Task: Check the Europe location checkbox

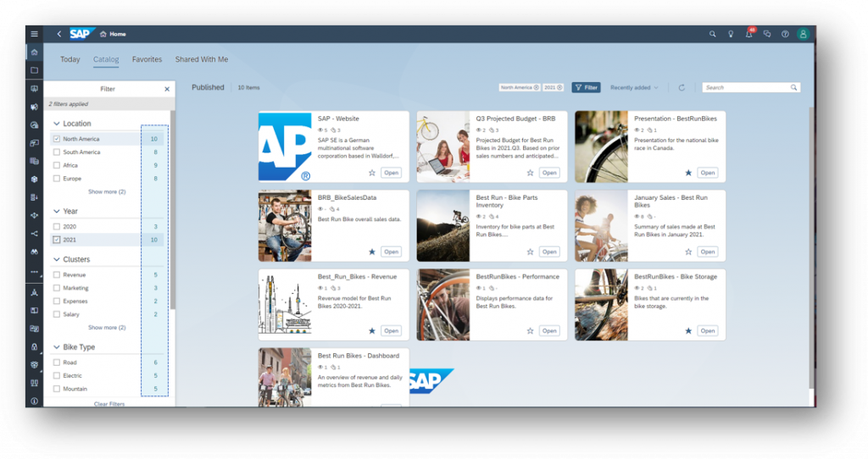Action: [x=57, y=179]
